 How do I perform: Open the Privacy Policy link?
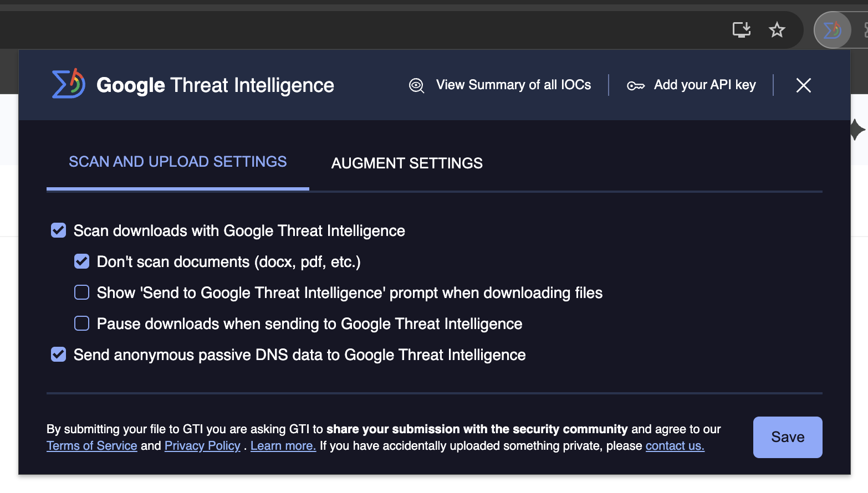coord(202,446)
